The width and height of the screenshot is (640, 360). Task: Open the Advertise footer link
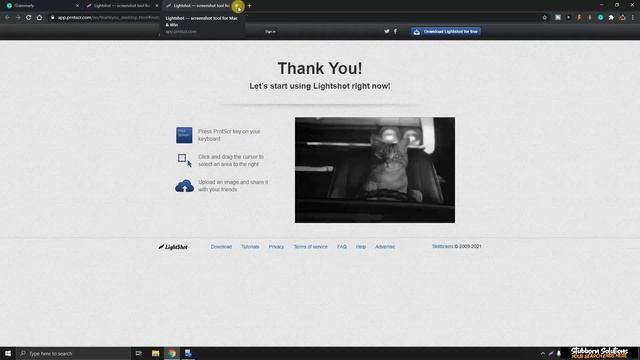[x=385, y=247]
